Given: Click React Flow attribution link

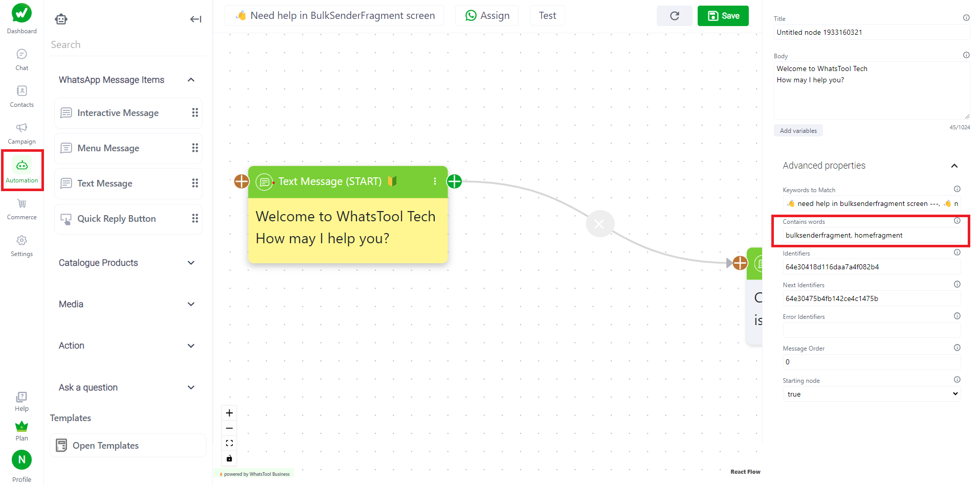Looking at the screenshot, I should (x=745, y=472).
